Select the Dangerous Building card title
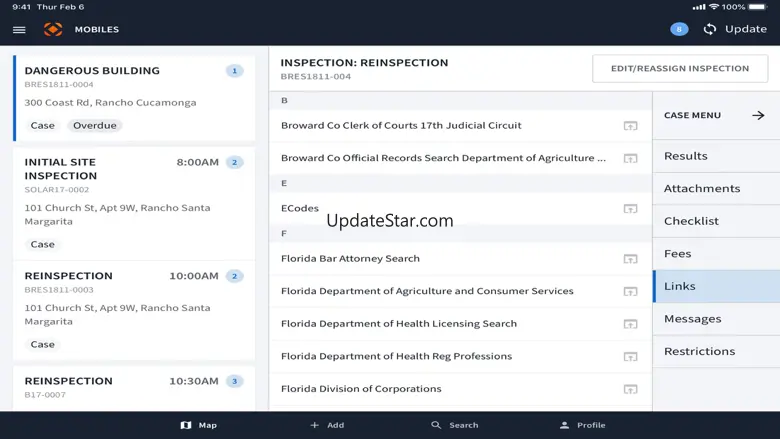 [92, 71]
